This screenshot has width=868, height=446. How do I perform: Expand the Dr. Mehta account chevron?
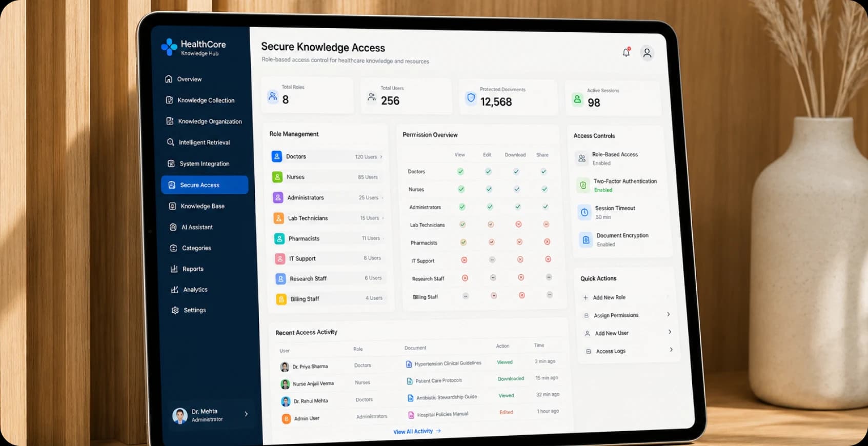click(246, 414)
